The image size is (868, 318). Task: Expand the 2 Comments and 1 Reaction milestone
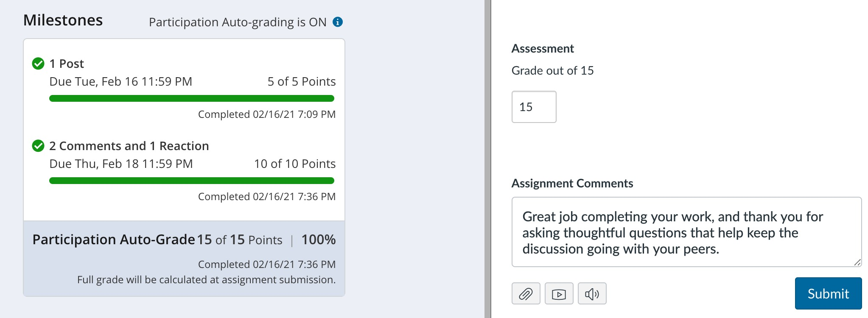tap(129, 146)
